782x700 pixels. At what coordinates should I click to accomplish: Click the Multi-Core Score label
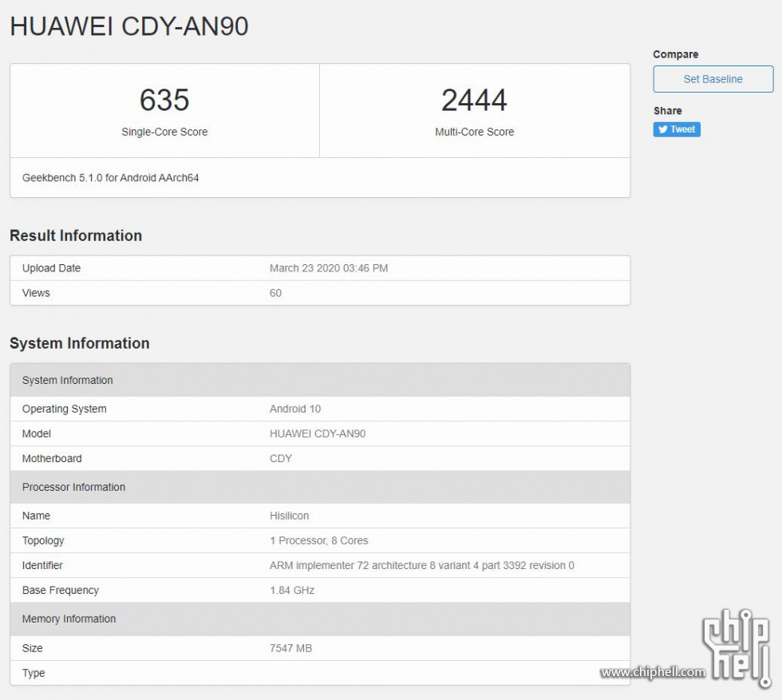[x=474, y=132]
